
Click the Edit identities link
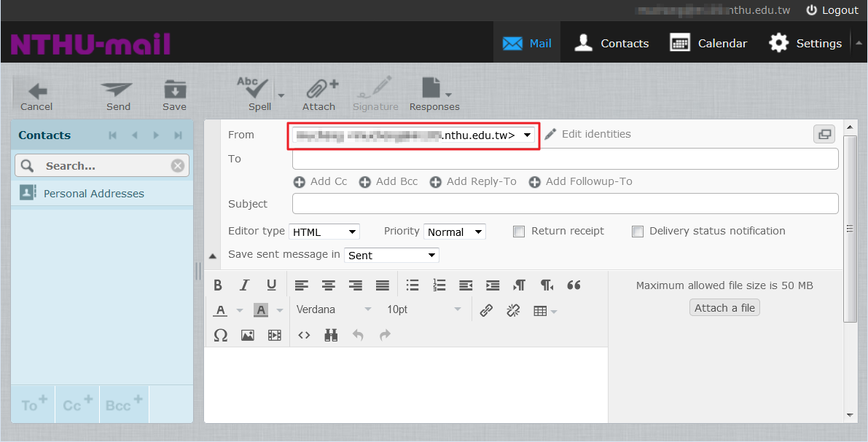[595, 135]
